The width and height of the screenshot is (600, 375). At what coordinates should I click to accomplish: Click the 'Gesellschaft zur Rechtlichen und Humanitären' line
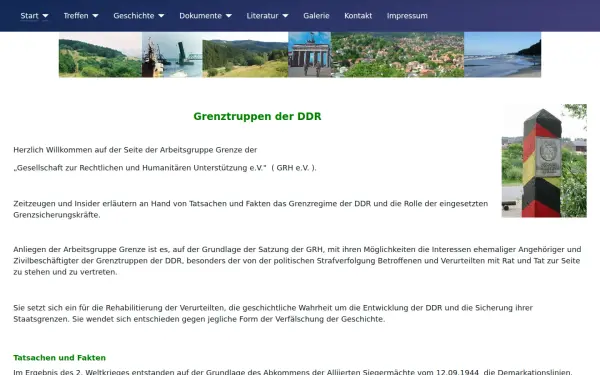click(165, 168)
